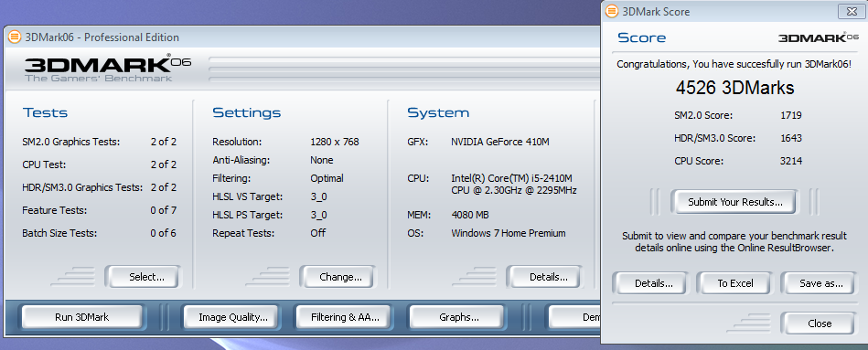Click the 'HLSL PS Target:' label
The image size is (868, 350).
247,215
